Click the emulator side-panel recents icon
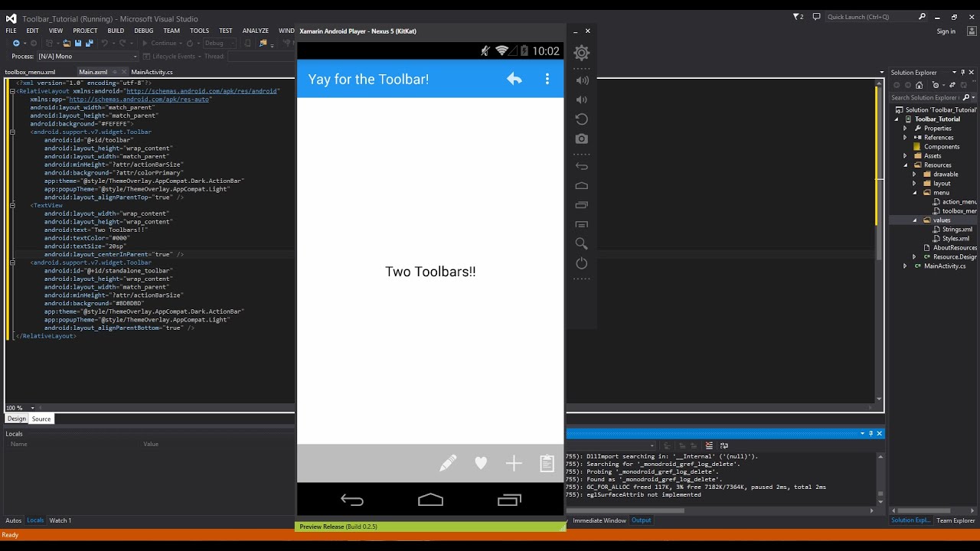This screenshot has width=980, height=551. 582,205
